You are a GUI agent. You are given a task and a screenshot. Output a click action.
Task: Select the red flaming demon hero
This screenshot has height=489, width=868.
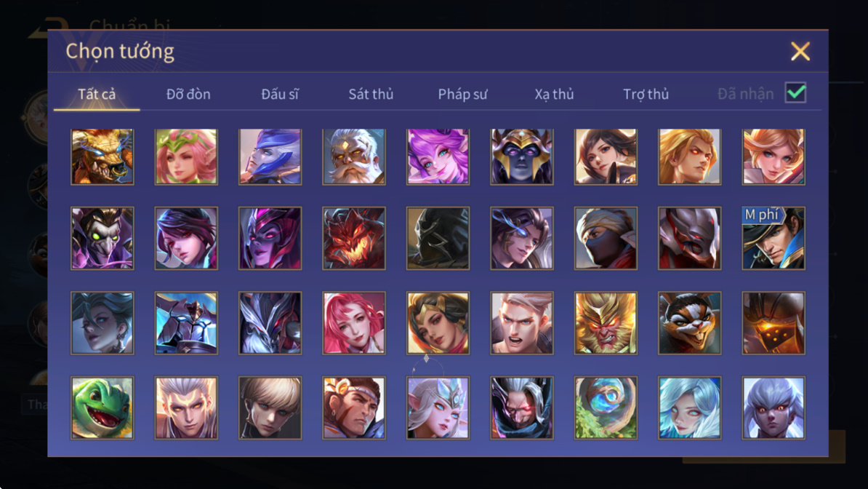[x=354, y=239]
